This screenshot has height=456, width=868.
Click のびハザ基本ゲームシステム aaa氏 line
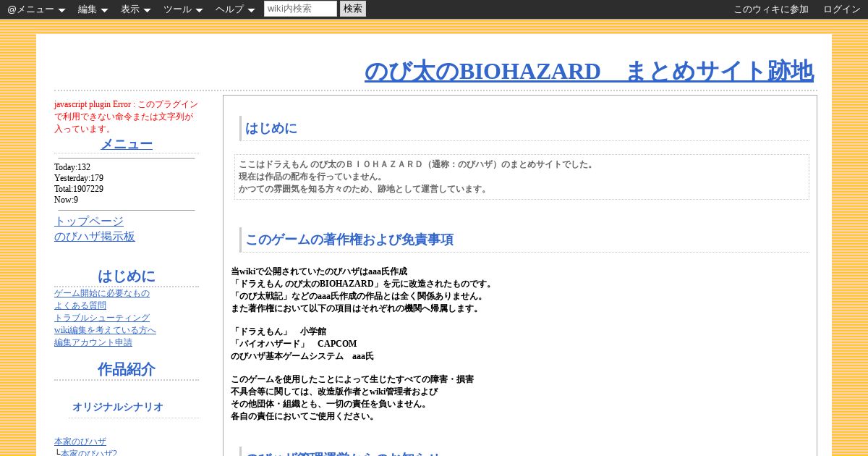pos(302,356)
